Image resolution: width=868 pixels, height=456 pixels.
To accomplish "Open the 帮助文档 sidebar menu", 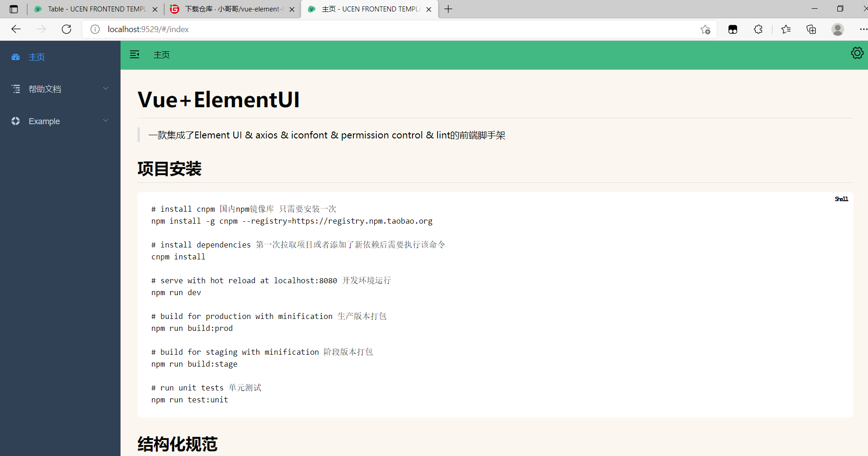I will click(x=60, y=89).
